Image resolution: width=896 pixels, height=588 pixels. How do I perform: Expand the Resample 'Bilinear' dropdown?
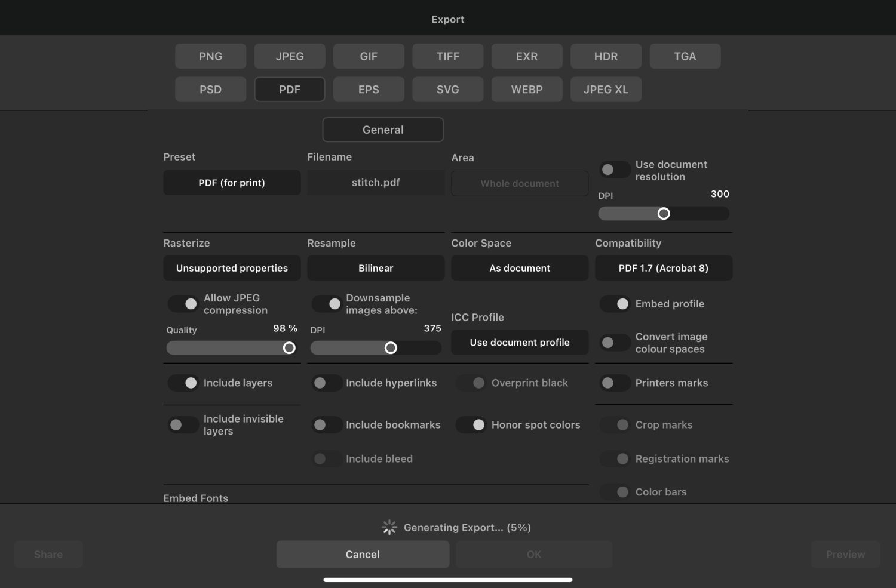pos(376,268)
